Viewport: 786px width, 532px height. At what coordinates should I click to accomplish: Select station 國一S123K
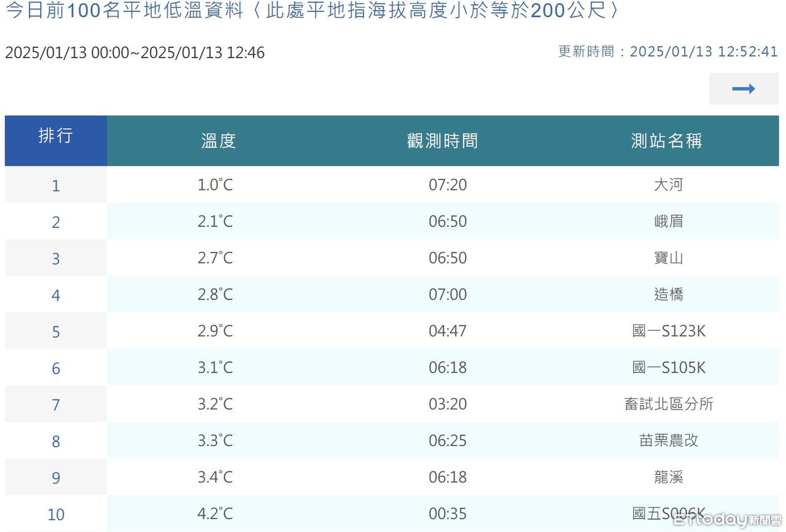[x=668, y=331]
